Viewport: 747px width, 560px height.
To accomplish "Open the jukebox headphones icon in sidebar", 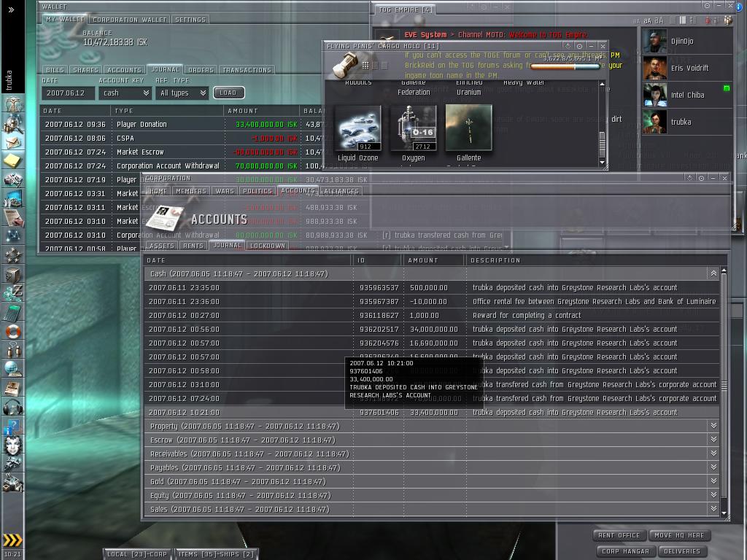I will coord(13,407).
